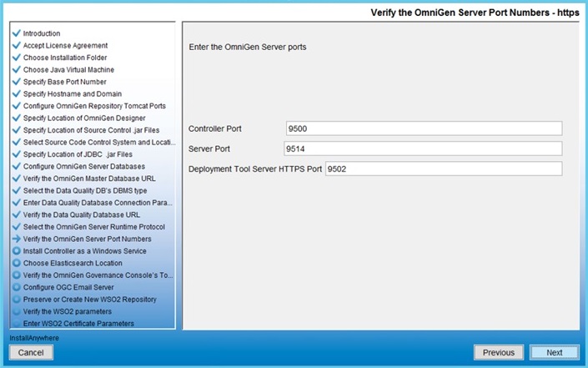Select 'Specify Base Port Number' step text
Screen dimensions: 588x368
(64, 82)
